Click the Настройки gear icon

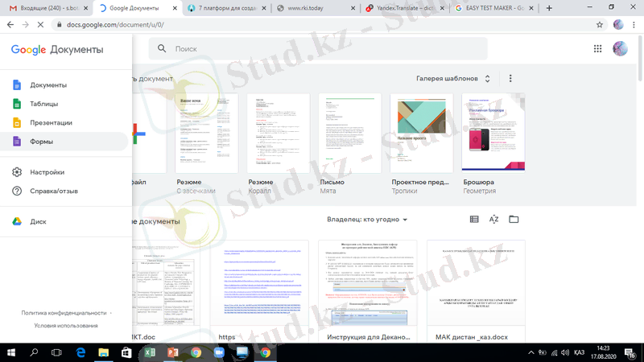[17, 172]
